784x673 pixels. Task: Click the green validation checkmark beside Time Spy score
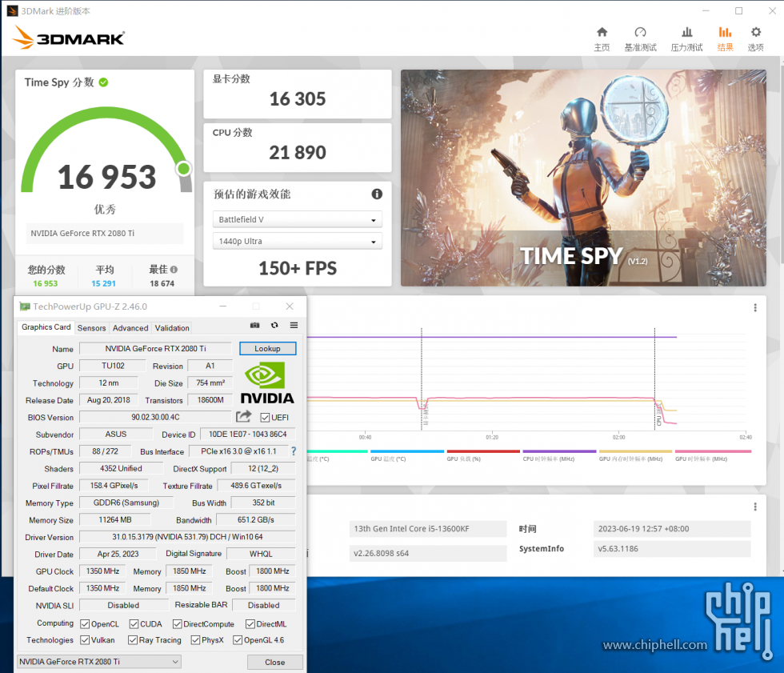(103, 82)
